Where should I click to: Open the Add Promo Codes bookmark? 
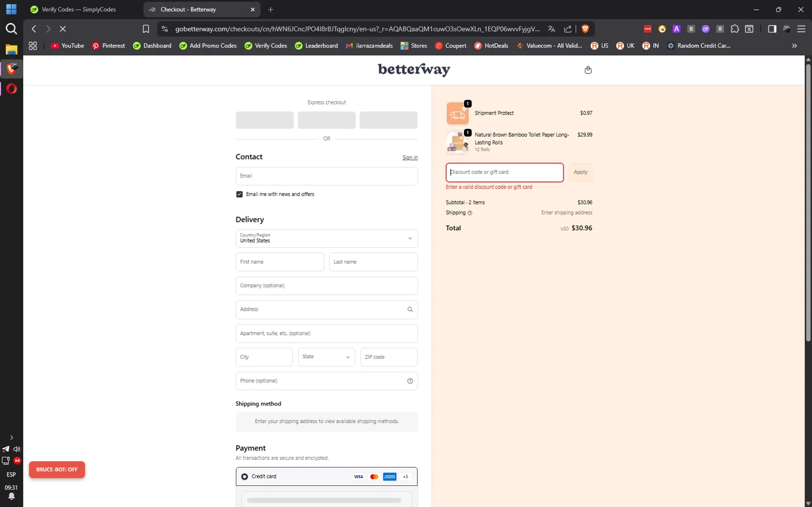pos(208,46)
